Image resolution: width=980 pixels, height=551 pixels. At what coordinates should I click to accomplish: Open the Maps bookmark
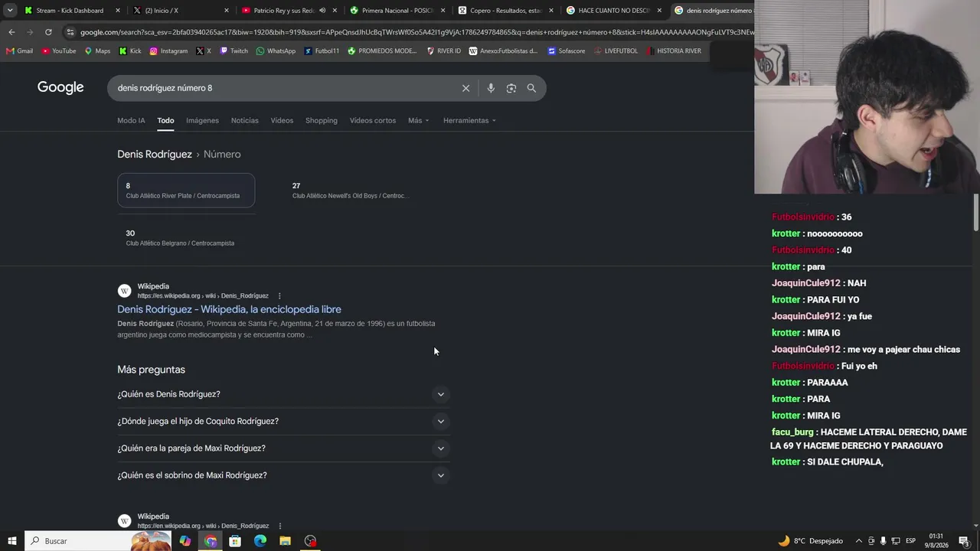click(x=97, y=51)
